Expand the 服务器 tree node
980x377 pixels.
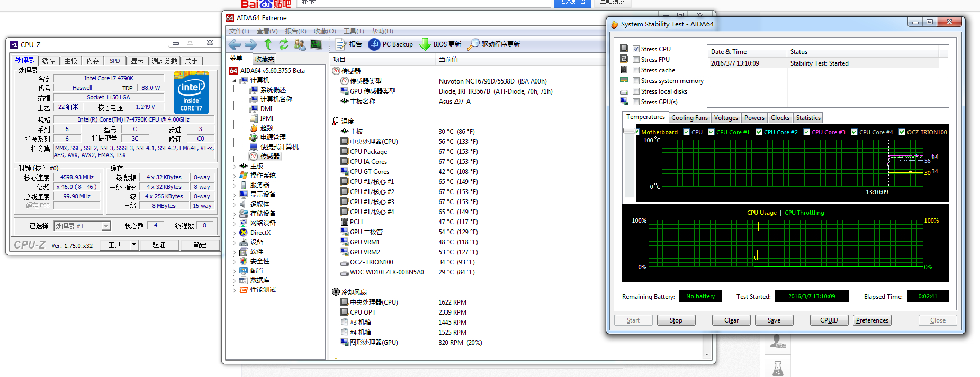(234, 186)
